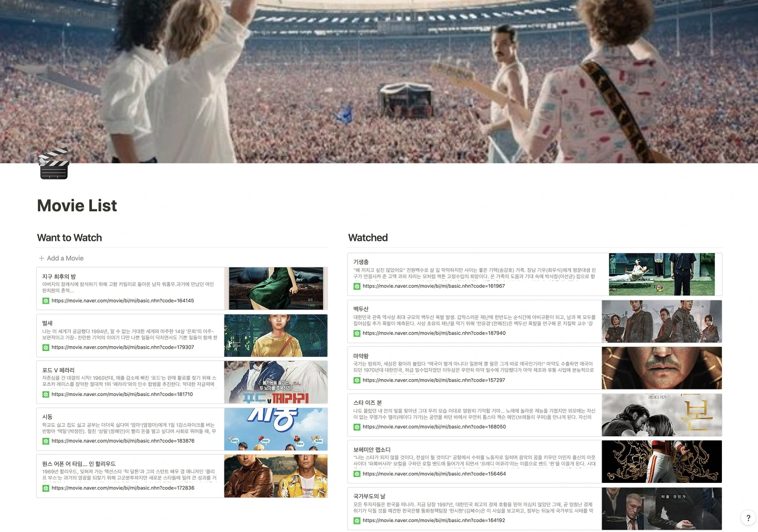Click the 백두산 poster thumbnail

click(x=662, y=321)
